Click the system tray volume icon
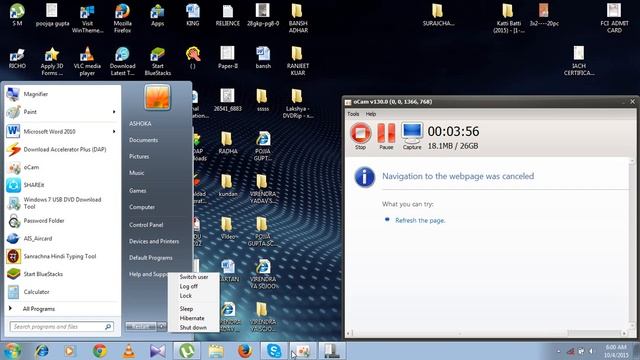The height and width of the screenshot is (360, 640). tap(591, 351)
